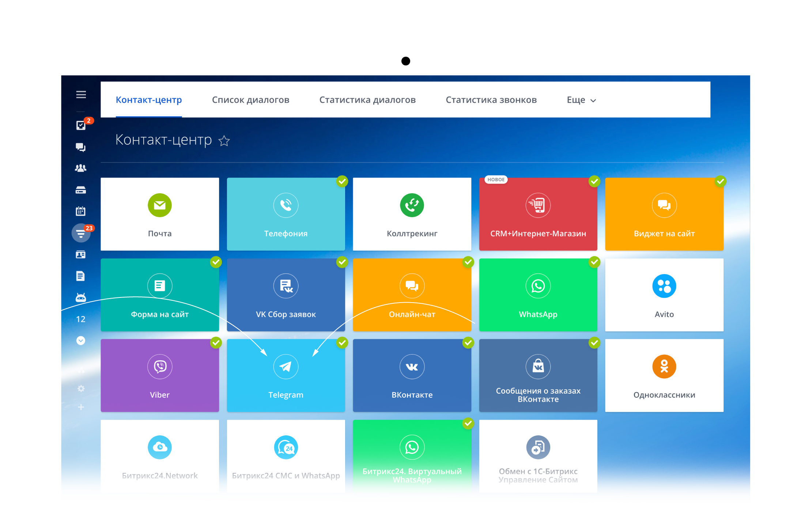Open CRM+Интернет-Магазин red tile
Viewport: 812px width, 512px height.
[x=538, y=214]
